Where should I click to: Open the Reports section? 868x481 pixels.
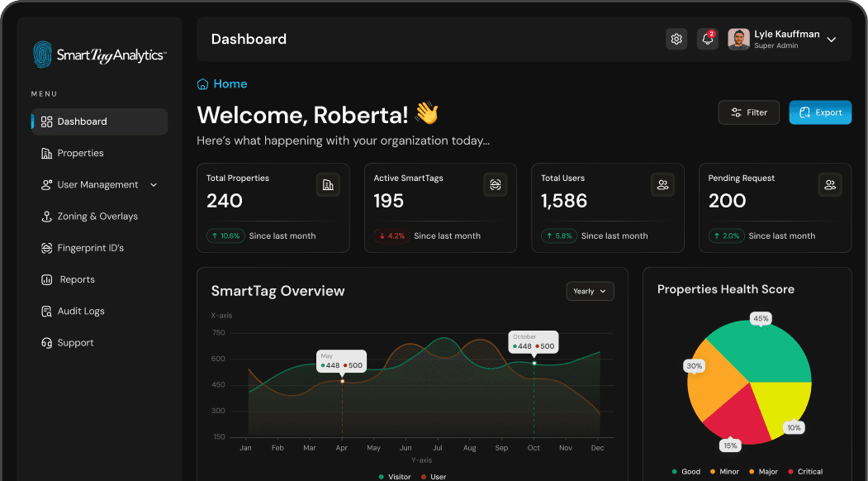click(75, 279)
